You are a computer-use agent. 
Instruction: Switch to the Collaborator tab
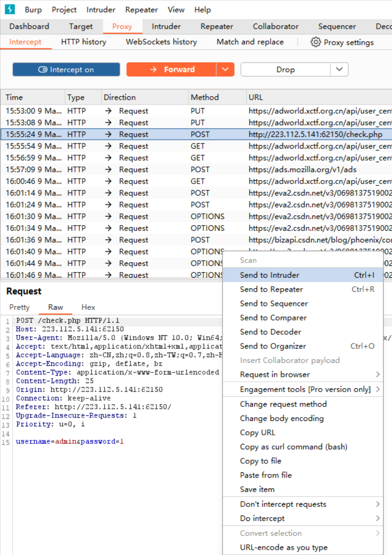(x=276, y=26)
